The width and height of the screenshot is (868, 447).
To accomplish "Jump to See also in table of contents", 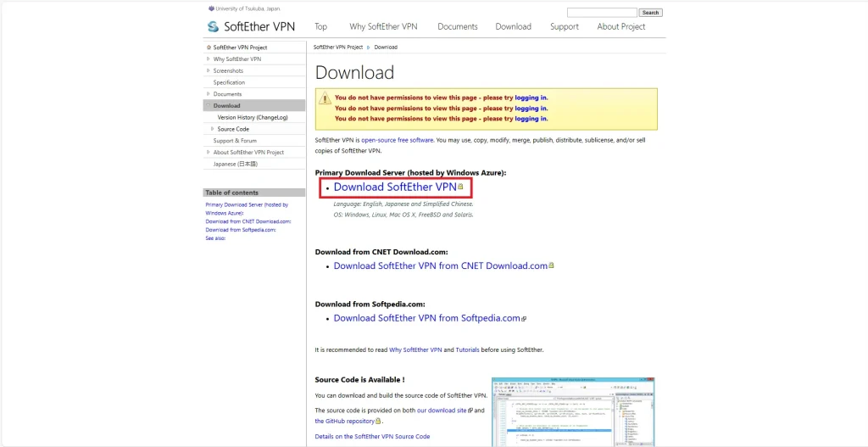I will coord(215,237).
